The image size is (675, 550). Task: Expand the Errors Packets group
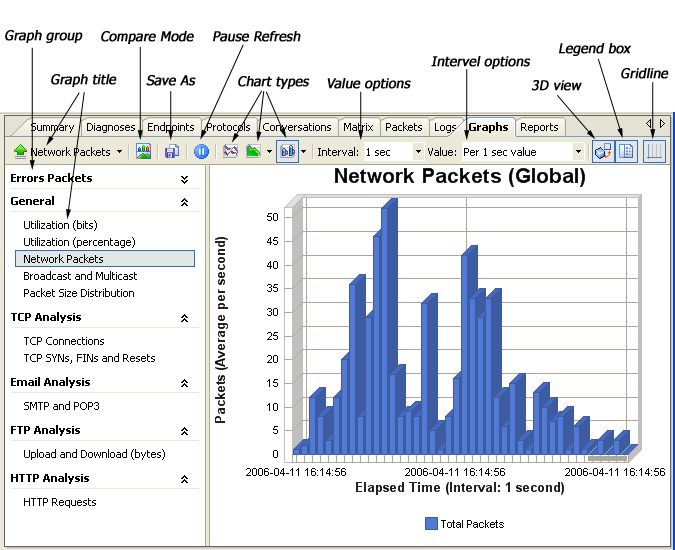(x=185, y=179)
